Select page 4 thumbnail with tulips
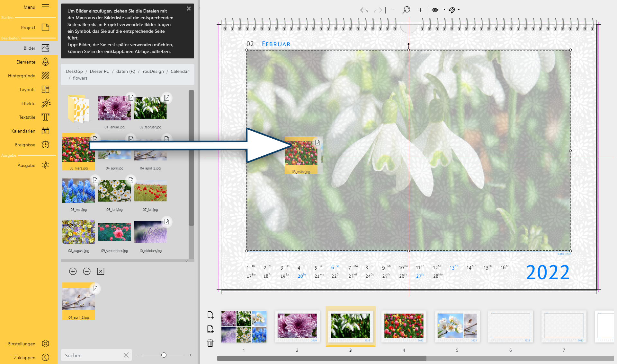Image resolution: width=617 pixels, height=364 pixels. pyautogui.click(x=404, y=326)
